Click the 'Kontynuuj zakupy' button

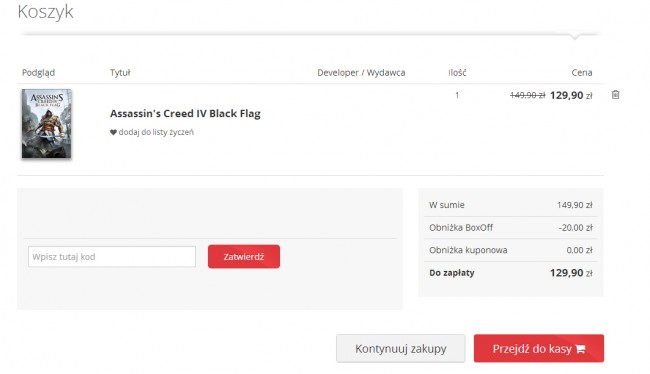pos(400,349)
